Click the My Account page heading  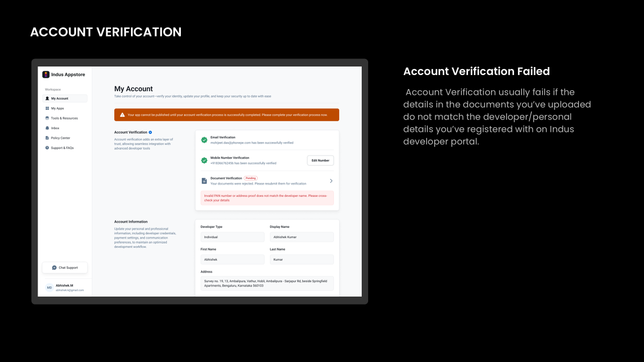pos(134,89)
